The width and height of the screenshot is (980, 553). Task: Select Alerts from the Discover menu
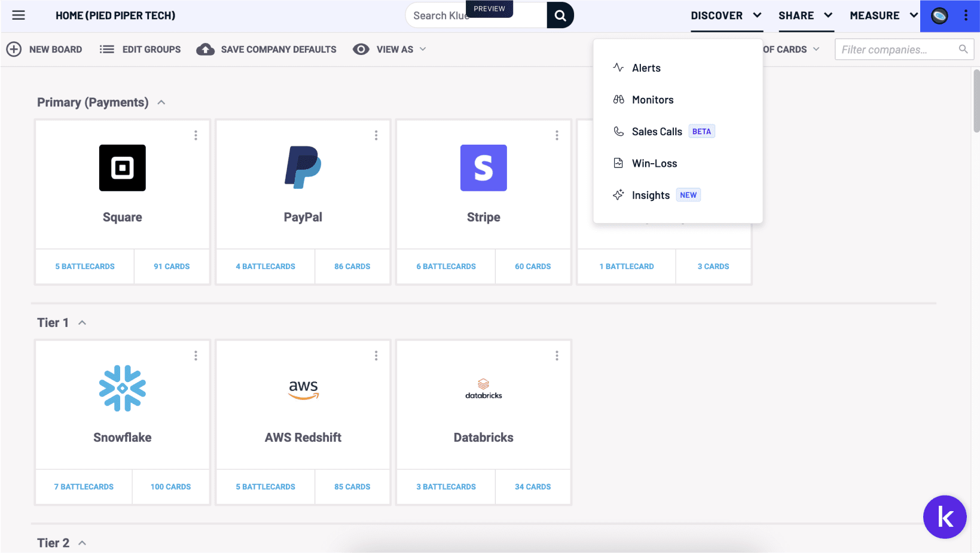(x=646, y=68)
